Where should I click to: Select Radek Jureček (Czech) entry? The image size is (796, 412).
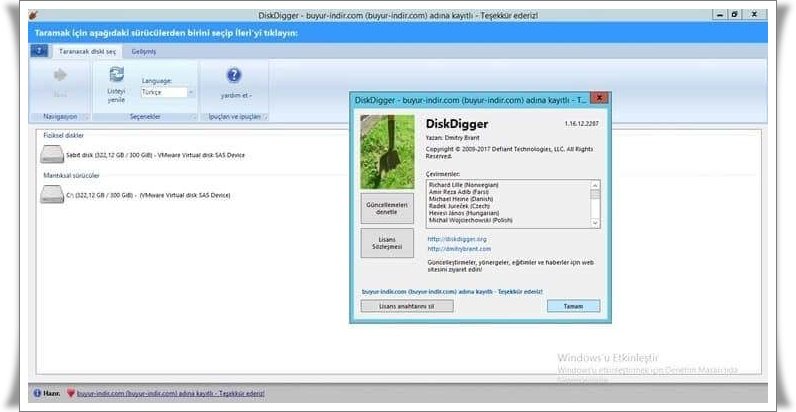coord(459,207)
